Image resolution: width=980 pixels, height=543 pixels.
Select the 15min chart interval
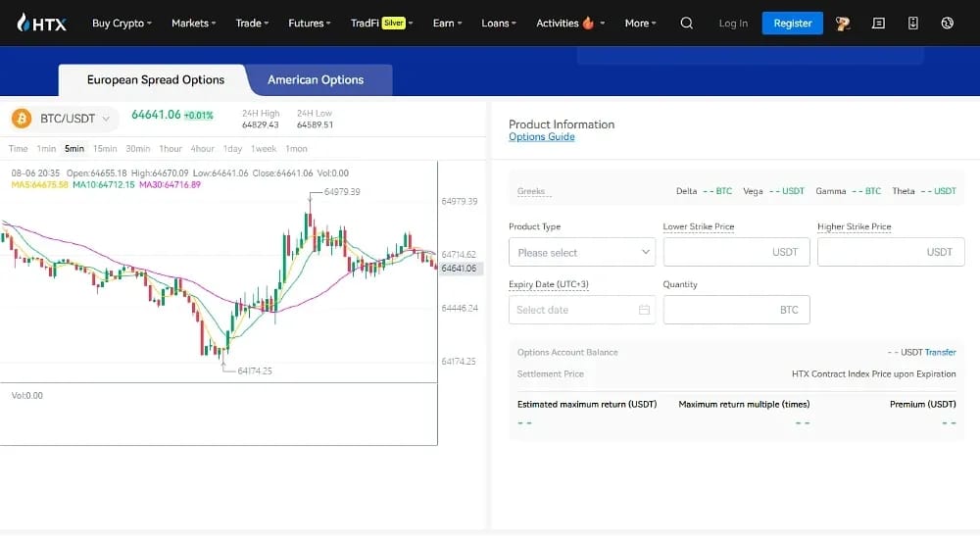pyautogui.click(x=105, y=149)
